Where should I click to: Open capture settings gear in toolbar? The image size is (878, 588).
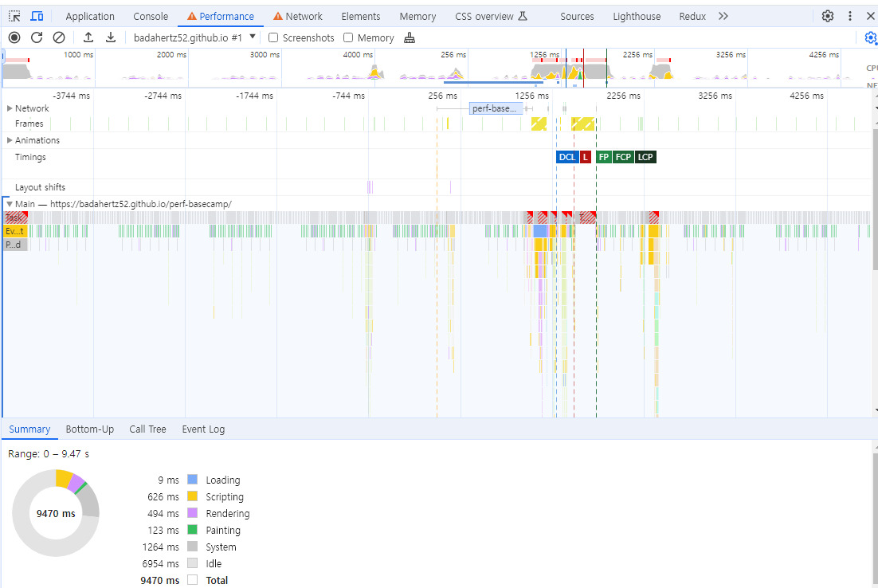871,37
